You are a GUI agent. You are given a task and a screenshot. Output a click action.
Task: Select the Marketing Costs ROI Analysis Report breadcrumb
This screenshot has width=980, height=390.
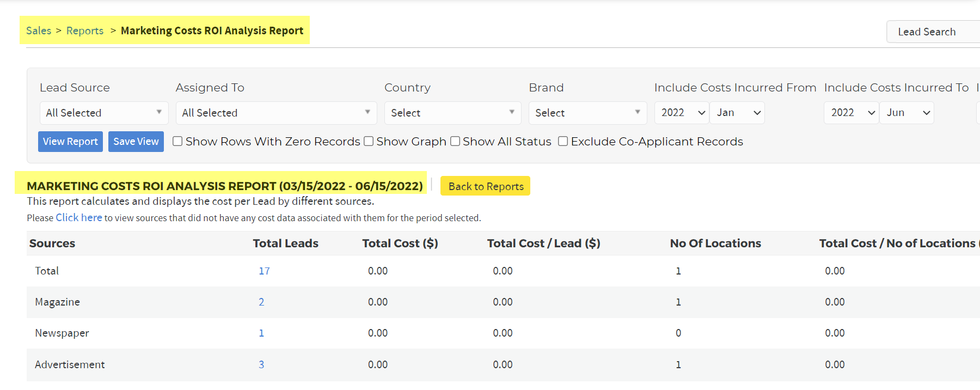(x=212, y=31)
